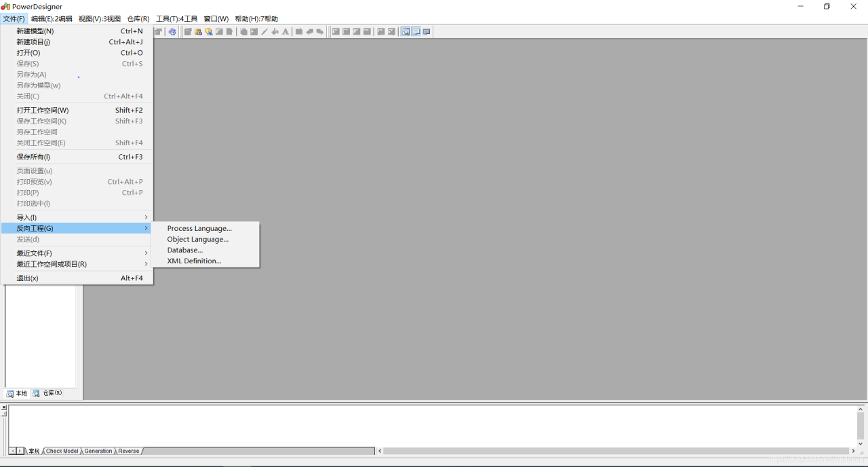The width and height of the screenshot is (868, 467).
Task: Switch to the 常规 output tab
Action: pos(34,451)
